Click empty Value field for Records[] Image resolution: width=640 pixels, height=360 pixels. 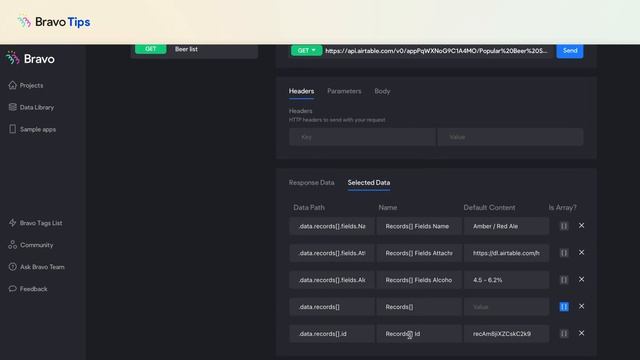506,307
